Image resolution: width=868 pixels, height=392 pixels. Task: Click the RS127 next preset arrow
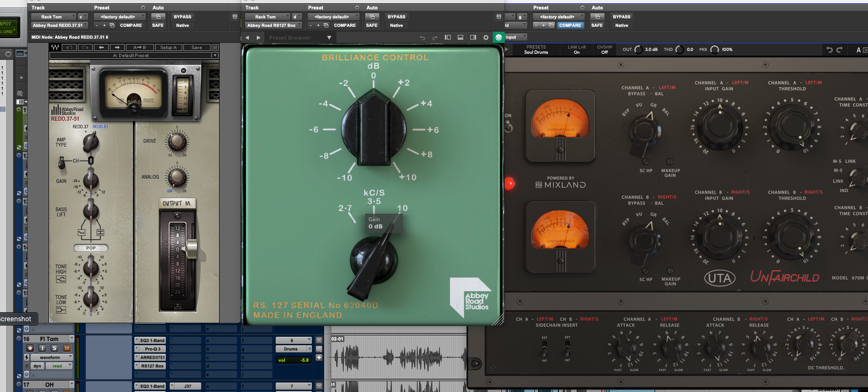(x=258, y=38)
